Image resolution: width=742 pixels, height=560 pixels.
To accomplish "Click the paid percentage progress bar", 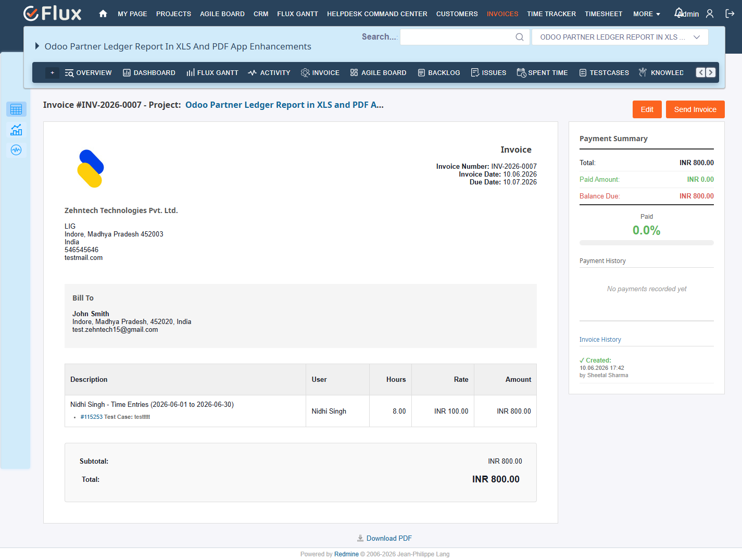I will (x=647, y=243).
